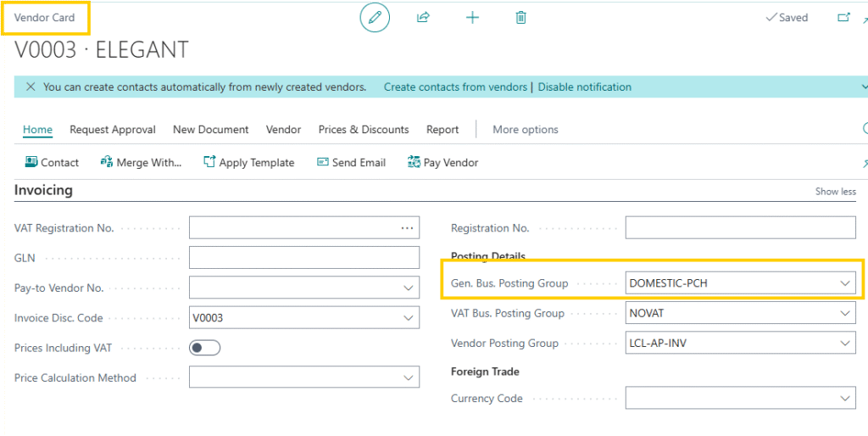Expand the Currency Code dropdown
The image size is (868, 436).
click(x=844, y=399)
